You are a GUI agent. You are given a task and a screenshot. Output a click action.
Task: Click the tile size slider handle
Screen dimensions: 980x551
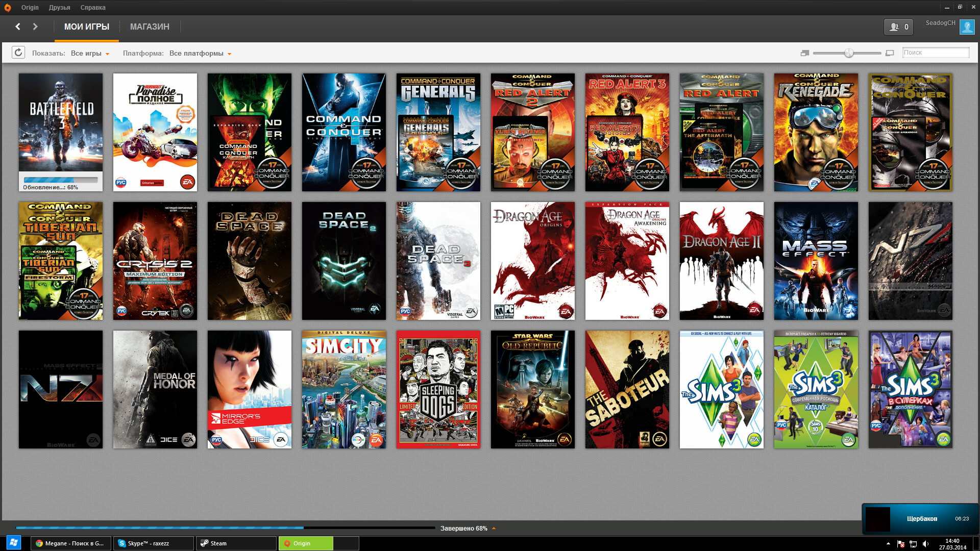click(848, 53)
